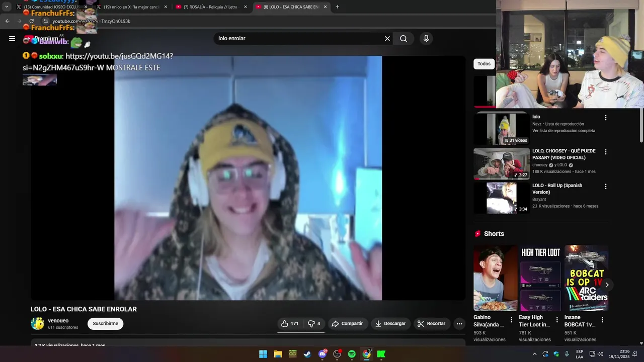Screen dimensions: 644x362
Task: Expand hidden system tray icons chevron
Action: click(534, 354)
